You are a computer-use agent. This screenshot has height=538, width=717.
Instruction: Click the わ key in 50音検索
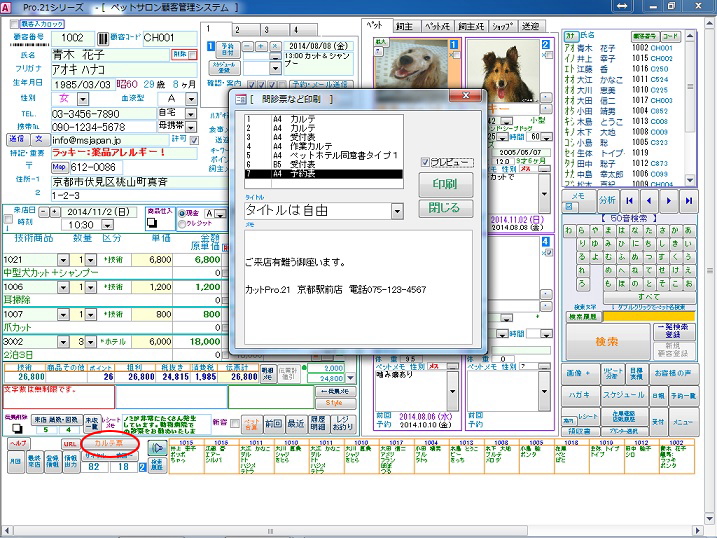point(568,231)
